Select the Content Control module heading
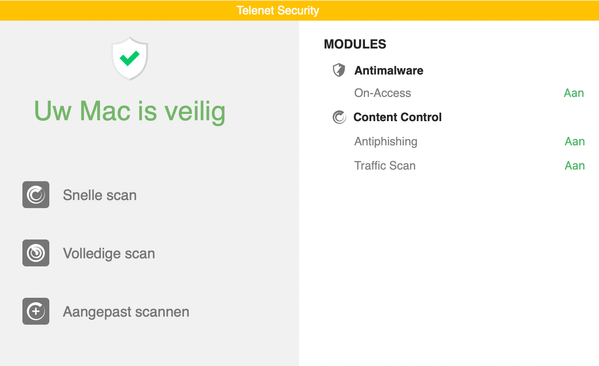The image size is (599, 366). (397, 117)
